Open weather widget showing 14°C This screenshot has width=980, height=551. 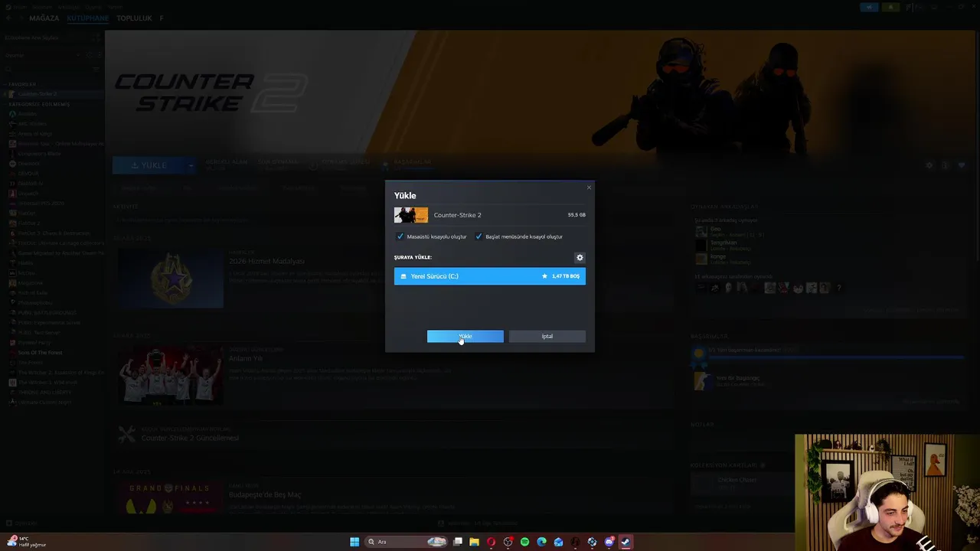coord(25,542)
